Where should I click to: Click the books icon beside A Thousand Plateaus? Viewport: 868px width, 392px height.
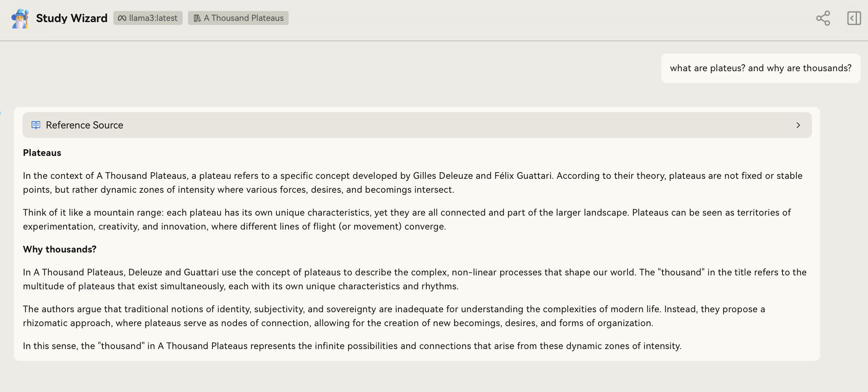click(197, 18)
